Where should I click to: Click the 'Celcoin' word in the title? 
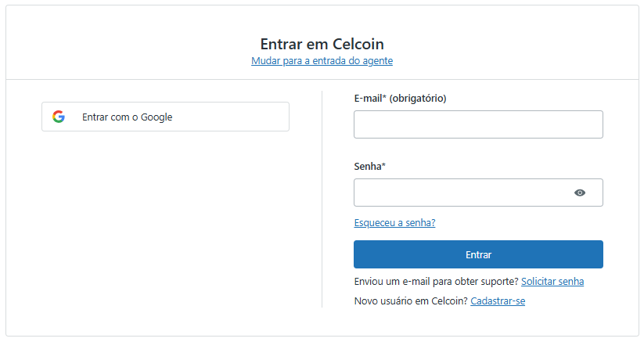click(358, 44)
